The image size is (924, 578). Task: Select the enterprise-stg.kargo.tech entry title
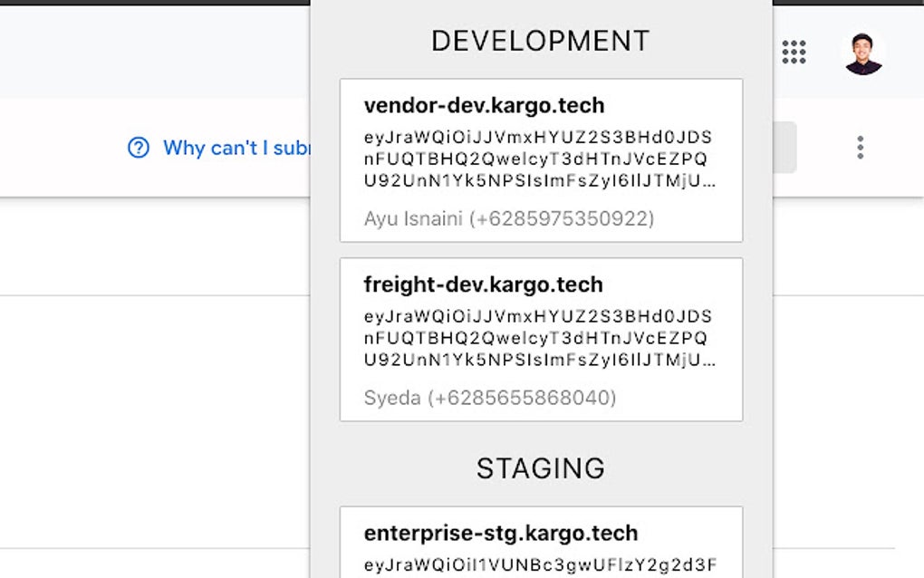point(501,533)
